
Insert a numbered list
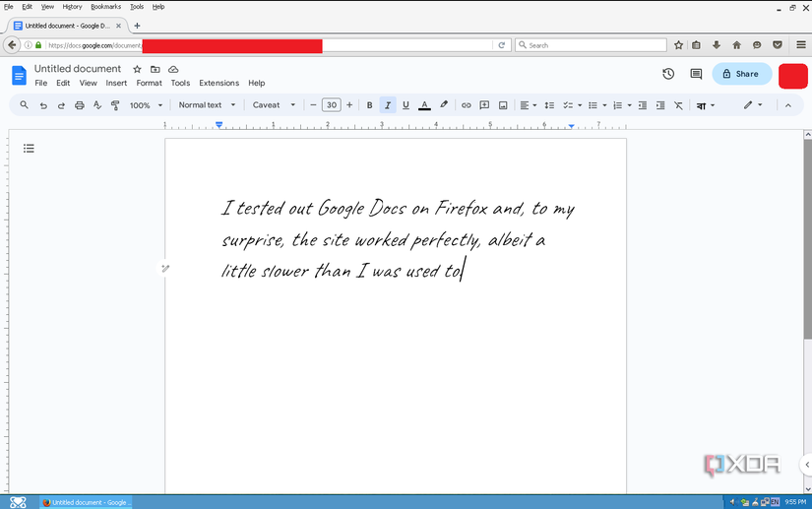pos(618,105)
